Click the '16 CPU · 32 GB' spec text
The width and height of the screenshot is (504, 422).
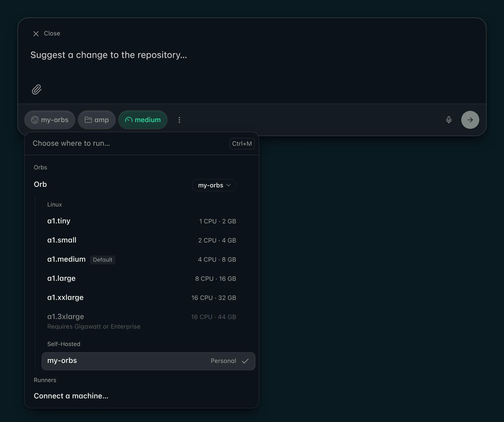click(214, 298)
